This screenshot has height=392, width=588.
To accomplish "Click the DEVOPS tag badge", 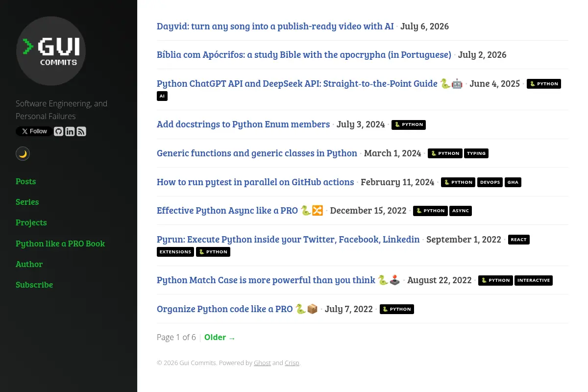I will pyautogui.click(x=490, y=182).
